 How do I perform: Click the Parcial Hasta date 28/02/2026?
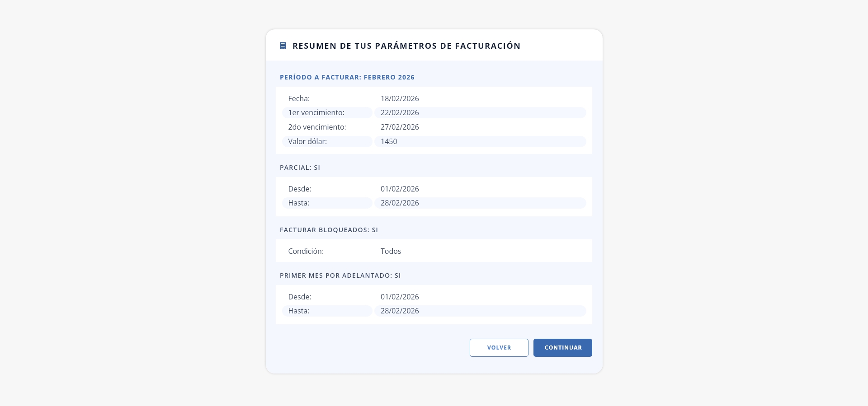(x=400, y=203)
